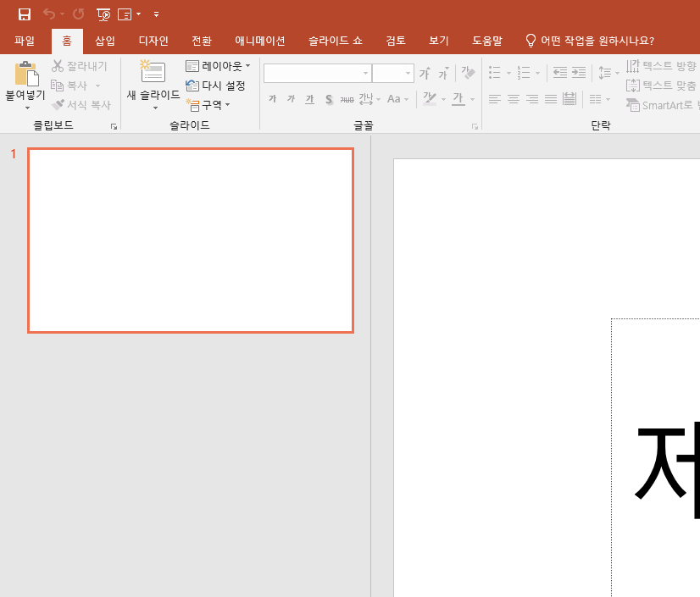The image size is (700, 597).
Task: Click the increase font size icon
Action: [425, 73]
